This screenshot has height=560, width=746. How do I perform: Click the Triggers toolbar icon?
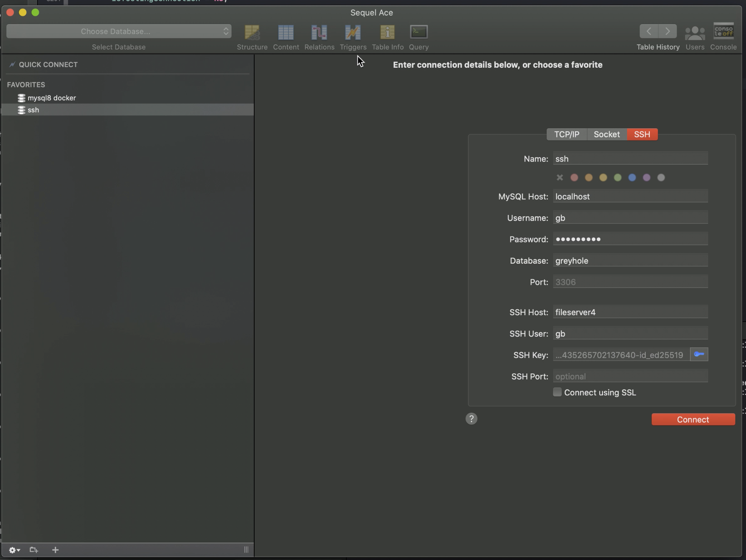pyautogui.click(x=353, y=33)
